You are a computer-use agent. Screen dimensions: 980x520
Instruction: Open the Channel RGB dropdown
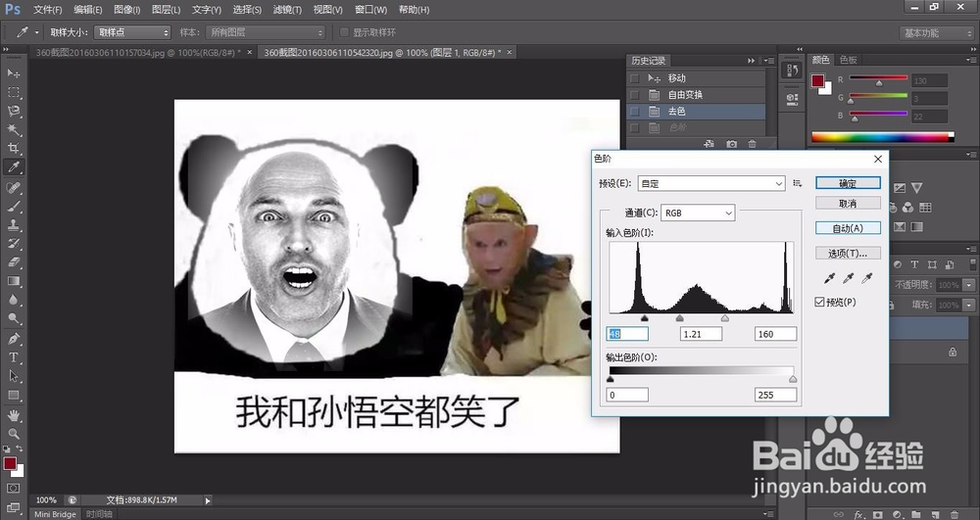click(x=698, y=213)
